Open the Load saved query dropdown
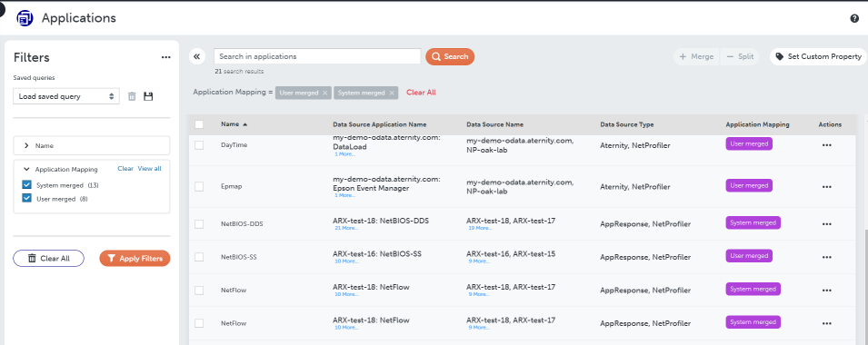The image size is (868, 345). [65, 96]
